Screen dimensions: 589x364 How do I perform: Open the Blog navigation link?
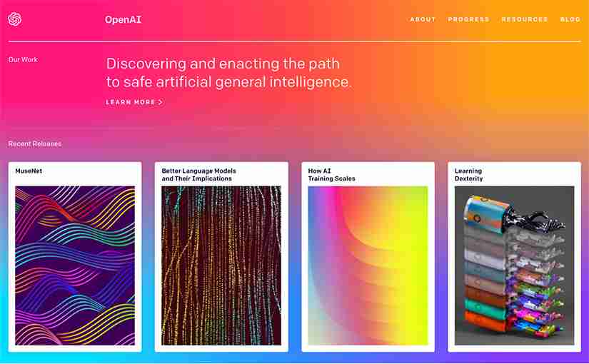point(570,19)
